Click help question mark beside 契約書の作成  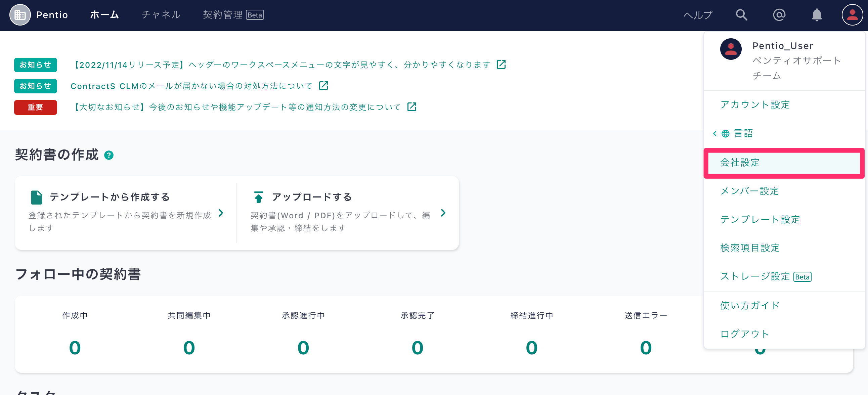pos(109,156)
